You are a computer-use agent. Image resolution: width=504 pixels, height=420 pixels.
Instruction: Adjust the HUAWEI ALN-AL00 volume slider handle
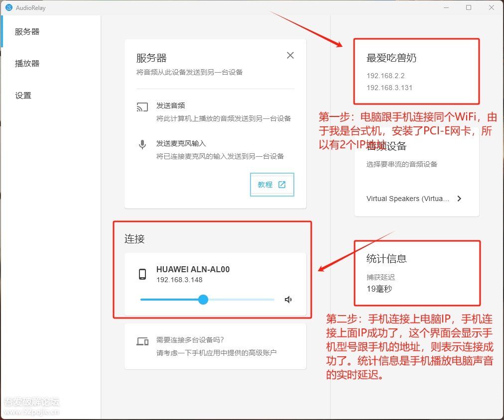click(203, 299)
